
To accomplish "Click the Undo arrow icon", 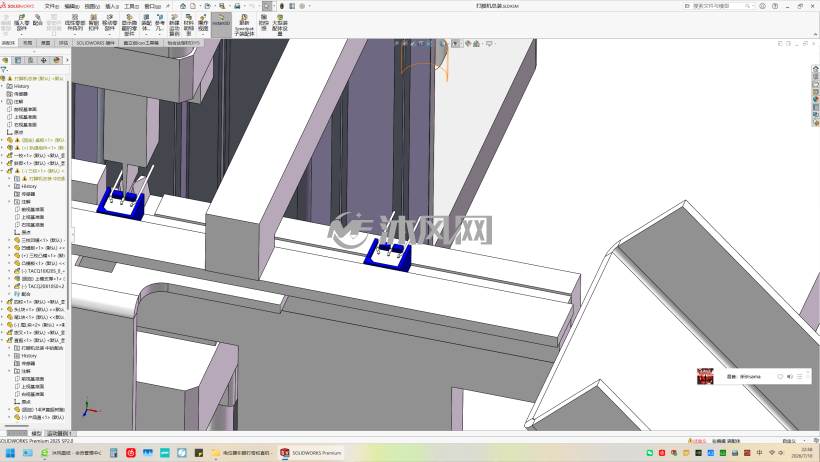I will pyautogui.click(x=252, y=6).
